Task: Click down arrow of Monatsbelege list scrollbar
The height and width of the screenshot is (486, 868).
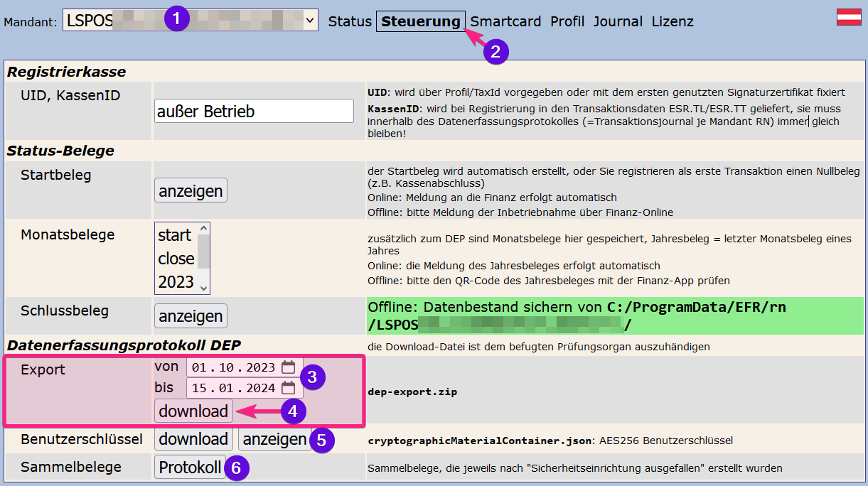Action: click(204, 288)
